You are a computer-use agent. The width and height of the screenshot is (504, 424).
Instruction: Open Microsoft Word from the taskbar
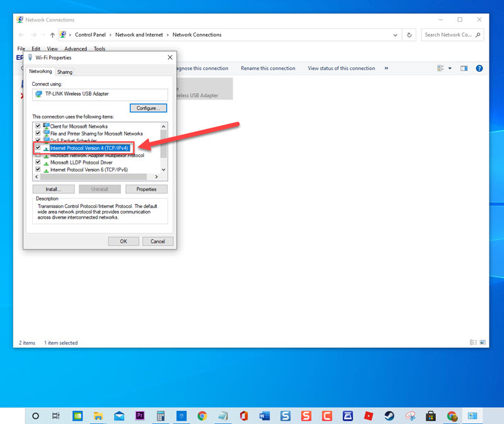[264, 416]
